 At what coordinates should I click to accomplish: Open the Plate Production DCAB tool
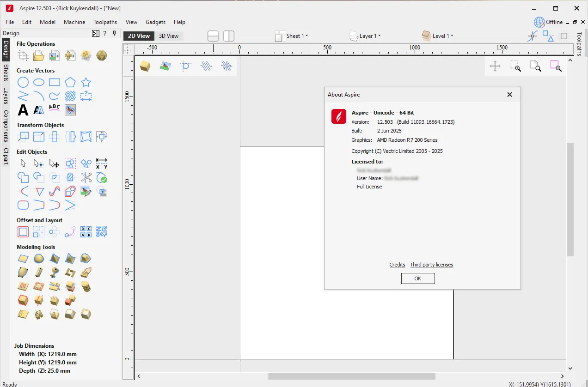pos(86,232)
